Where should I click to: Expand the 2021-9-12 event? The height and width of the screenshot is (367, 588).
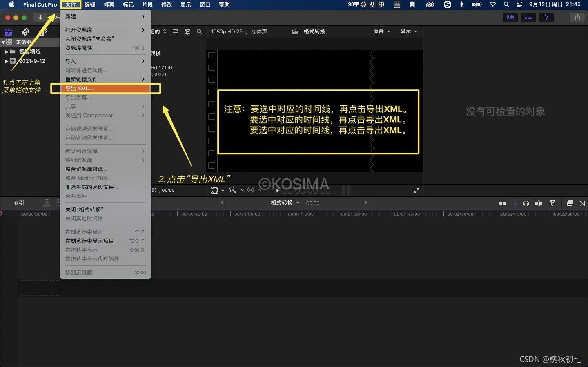point(7,61)
